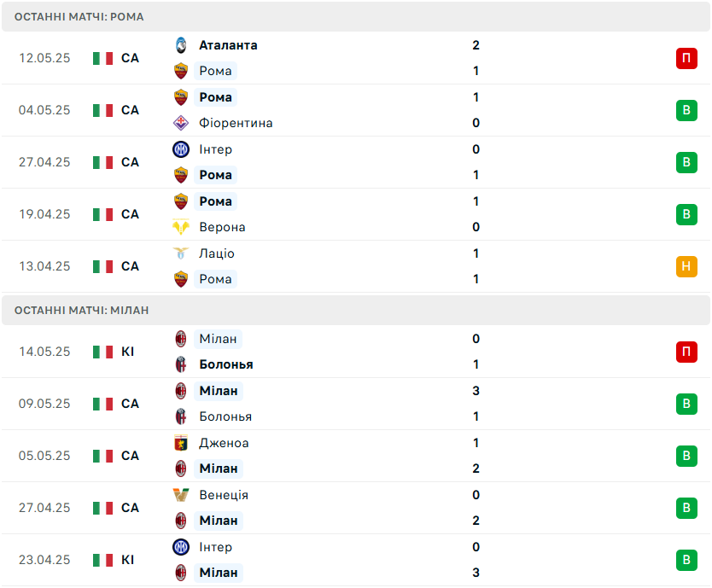Screen dimensions: 712x588
Task: Open the Венеція team link
Action: [x=224, y=495]
